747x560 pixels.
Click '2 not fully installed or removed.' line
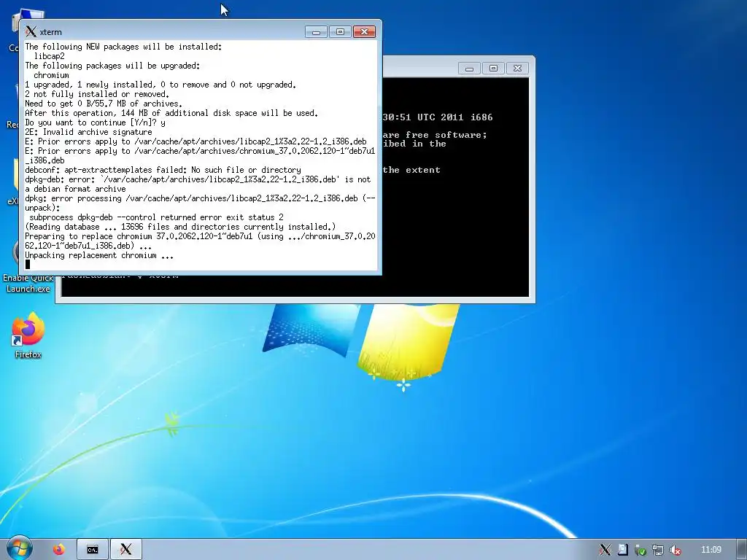pos(97,94)
